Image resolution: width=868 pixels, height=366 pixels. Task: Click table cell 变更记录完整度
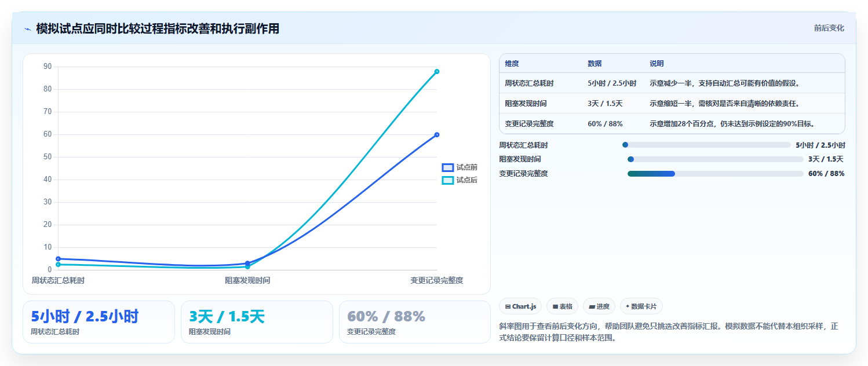(529, 123)
